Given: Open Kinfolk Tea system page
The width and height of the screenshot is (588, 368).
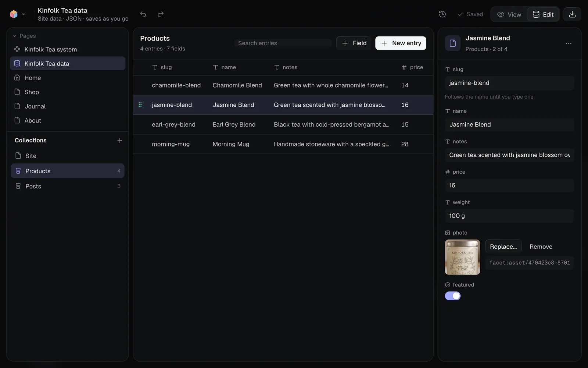Looking at the screenshot, I should [x=68, y=49].
